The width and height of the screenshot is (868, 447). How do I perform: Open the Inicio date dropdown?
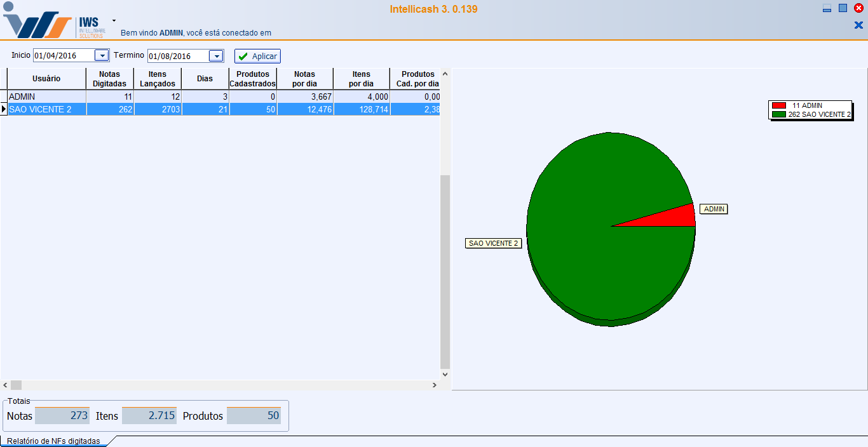click(x=102, y=56)
